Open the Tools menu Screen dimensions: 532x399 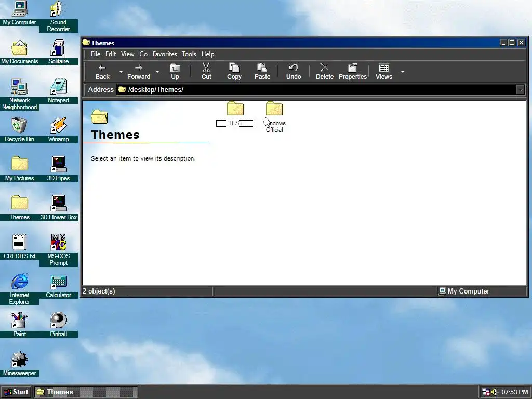point(189,54)
